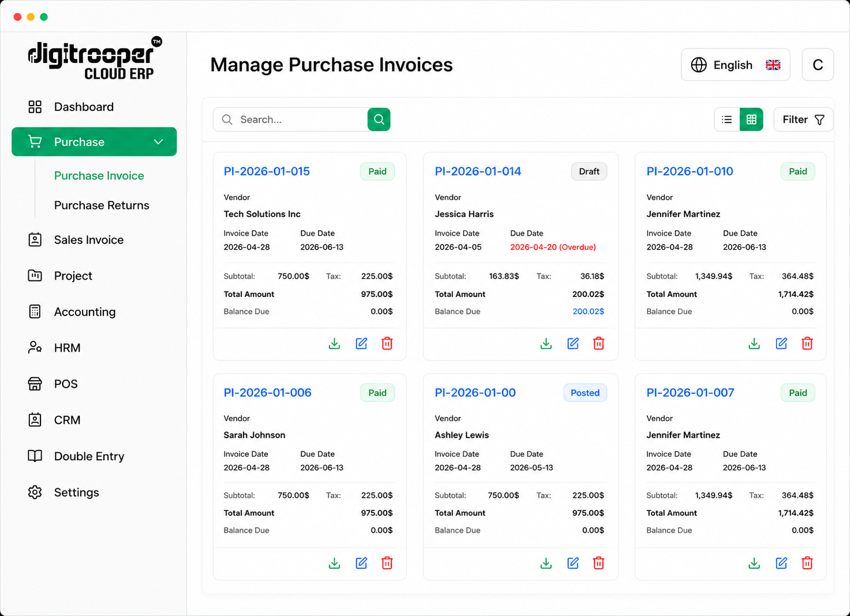Edit invoice PI-2026-01-015
Viewport: 850px width, 616px height.
click(x=361, y=344)
